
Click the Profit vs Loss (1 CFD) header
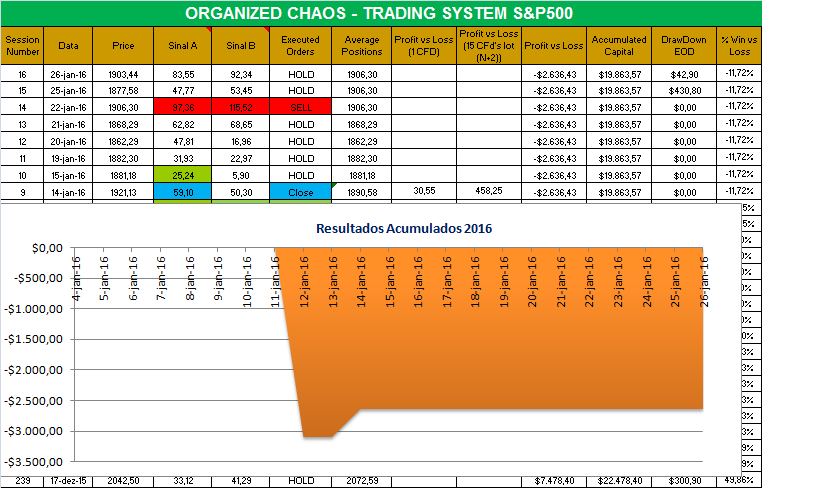[424, 46]
